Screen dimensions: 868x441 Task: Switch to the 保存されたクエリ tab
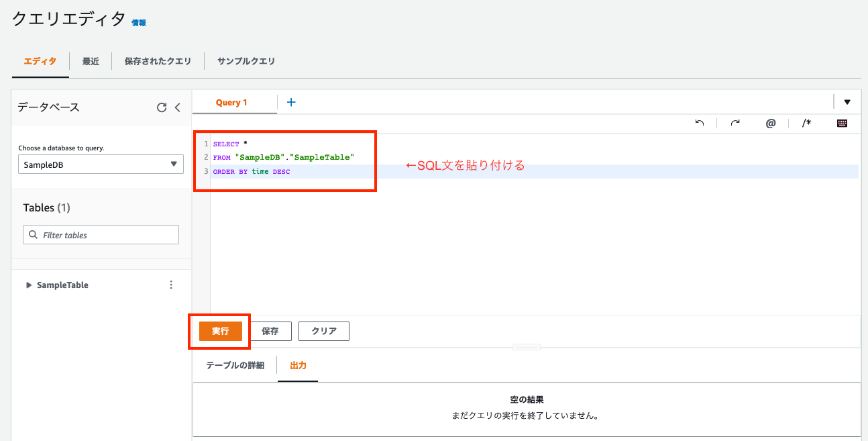pos(158,60)
